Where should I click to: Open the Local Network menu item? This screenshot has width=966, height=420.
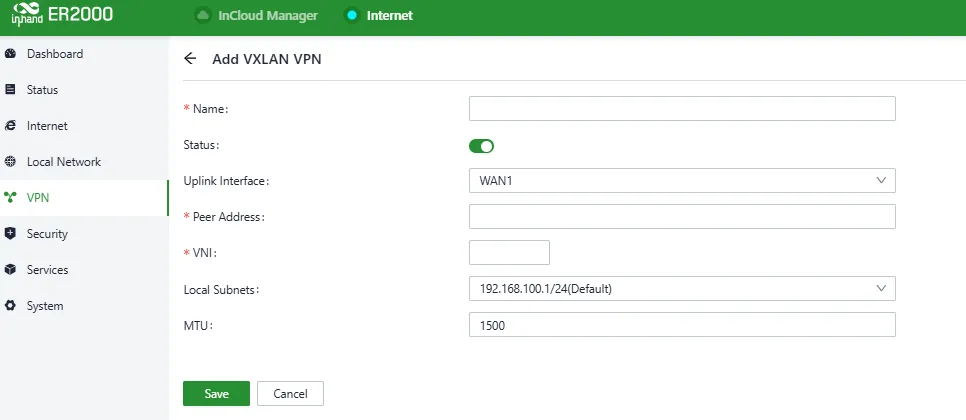pyautogui.click(x=84, y=162)
